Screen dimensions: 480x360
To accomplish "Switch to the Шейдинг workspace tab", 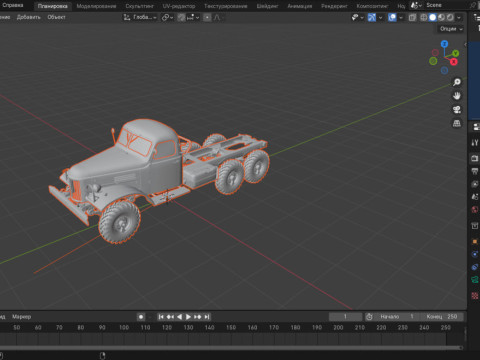I will click(x=267, y=6).
